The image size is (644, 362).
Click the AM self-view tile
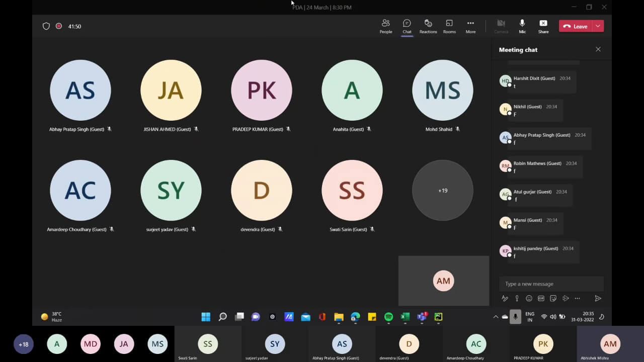pos(444,281)
